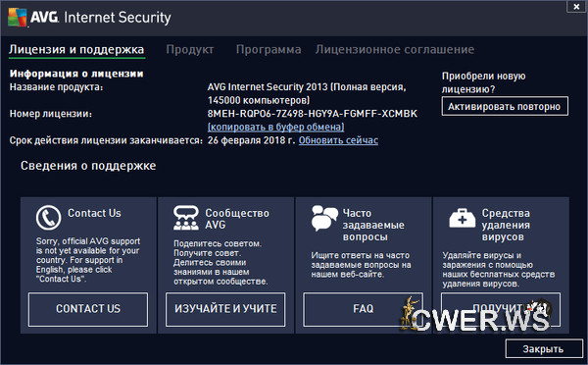Screen dimensions: 588x365
Task: Open the Лицензионное соглашение tab
Action: pyautogui.click(x=395, y=50)
